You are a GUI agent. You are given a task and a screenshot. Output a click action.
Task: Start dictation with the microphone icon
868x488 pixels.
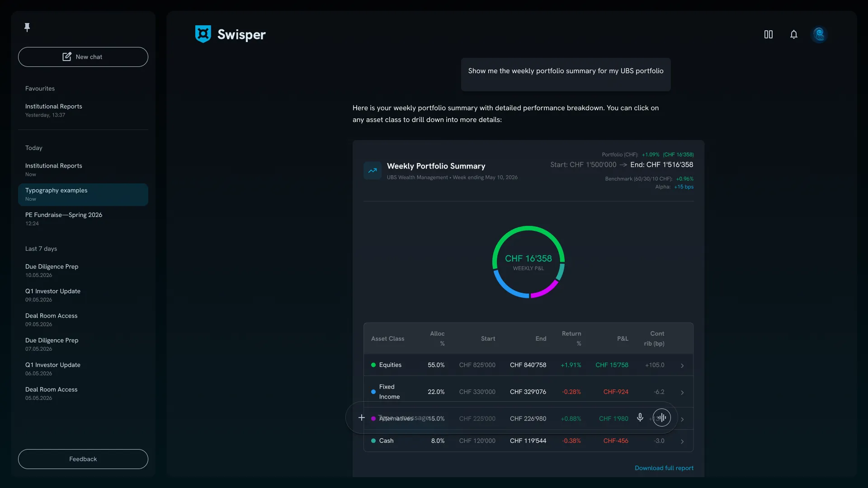click(x=640, y=418)
